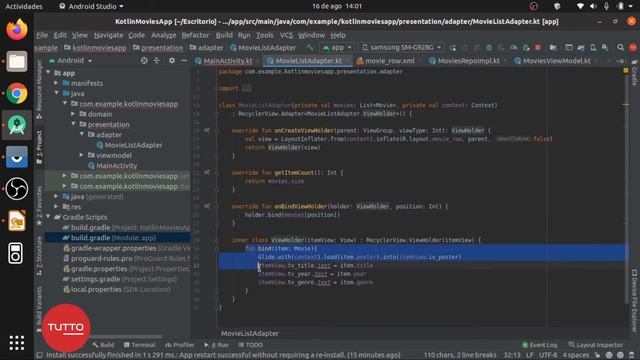
Task: Collapse the Gradle Scripts node
Action: coord(49,217)
